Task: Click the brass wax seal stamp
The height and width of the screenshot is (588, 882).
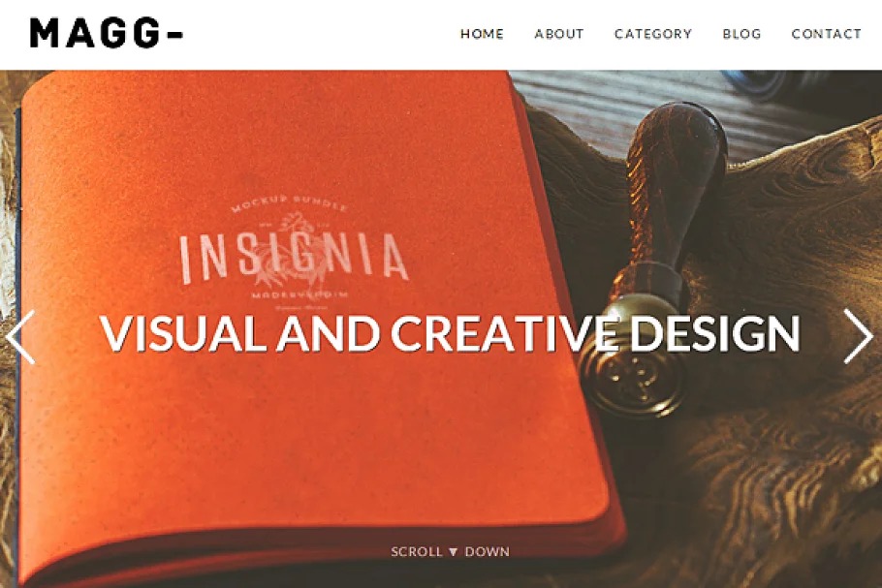Action: (x=633, y=359)
